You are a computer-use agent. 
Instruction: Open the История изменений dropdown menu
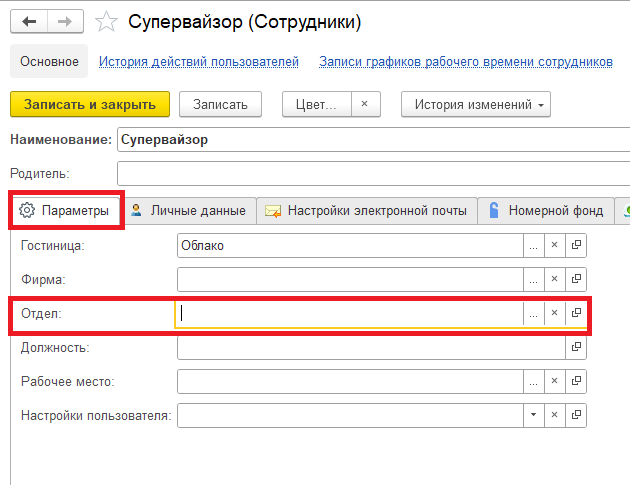(476, 104)
